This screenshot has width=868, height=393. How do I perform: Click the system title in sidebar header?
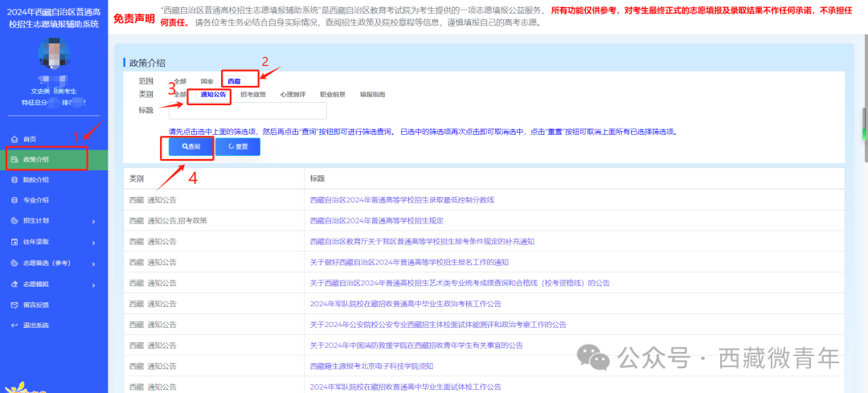(x=54, y=17)
